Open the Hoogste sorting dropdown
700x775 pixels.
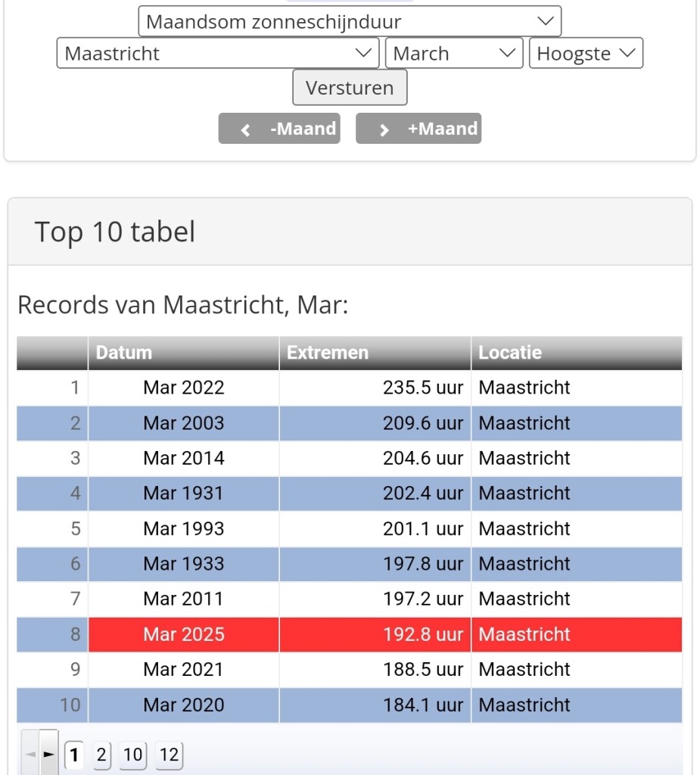[x=585, y=54]
